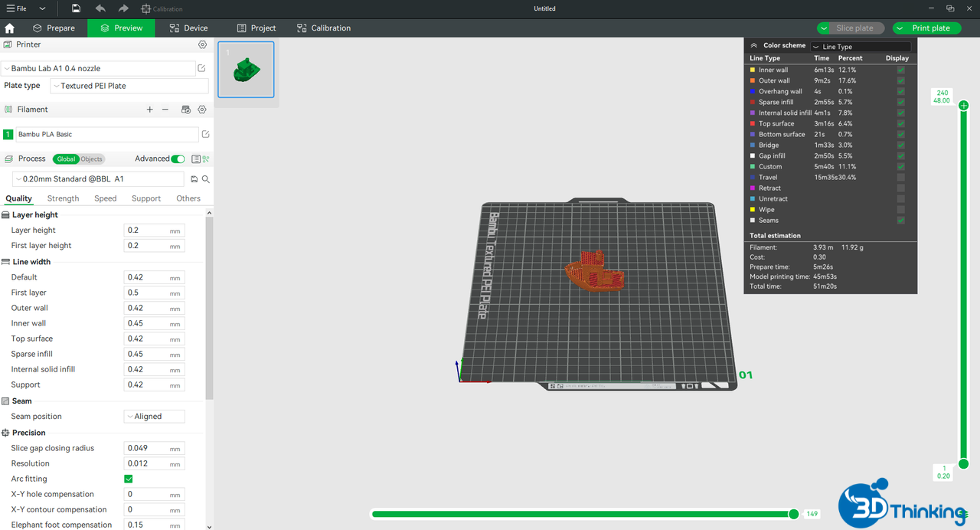The width and height of the screenshot is (980, 530).
Task: Switch to the Device tab
Action: pyautogui.click(x=188, y=28)
